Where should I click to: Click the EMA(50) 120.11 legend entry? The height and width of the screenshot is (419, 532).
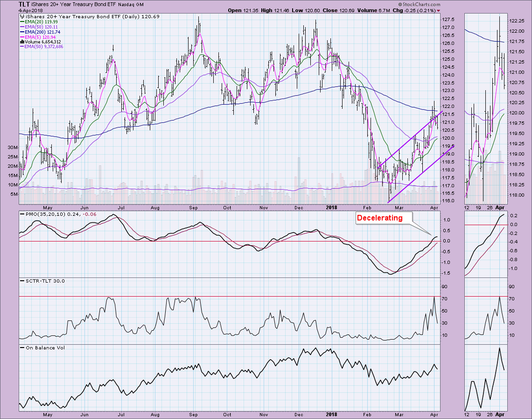pyautogui.click(x=41, y=27)
